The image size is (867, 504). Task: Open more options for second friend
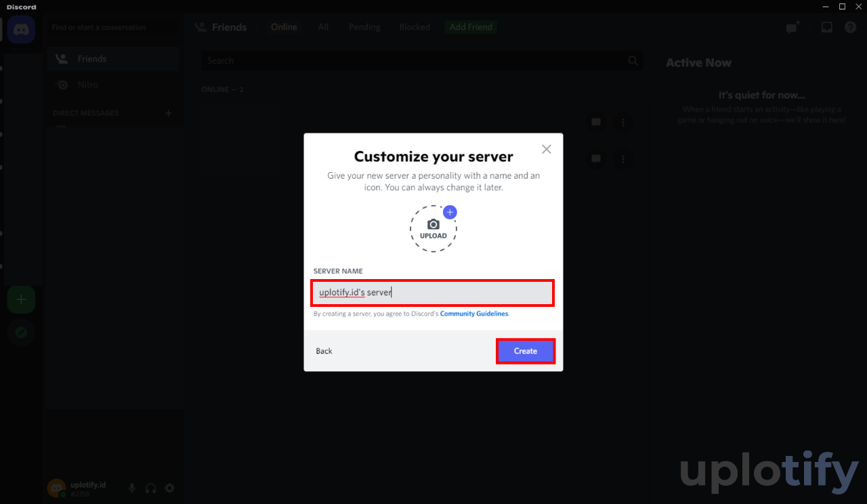coord(623,159)
